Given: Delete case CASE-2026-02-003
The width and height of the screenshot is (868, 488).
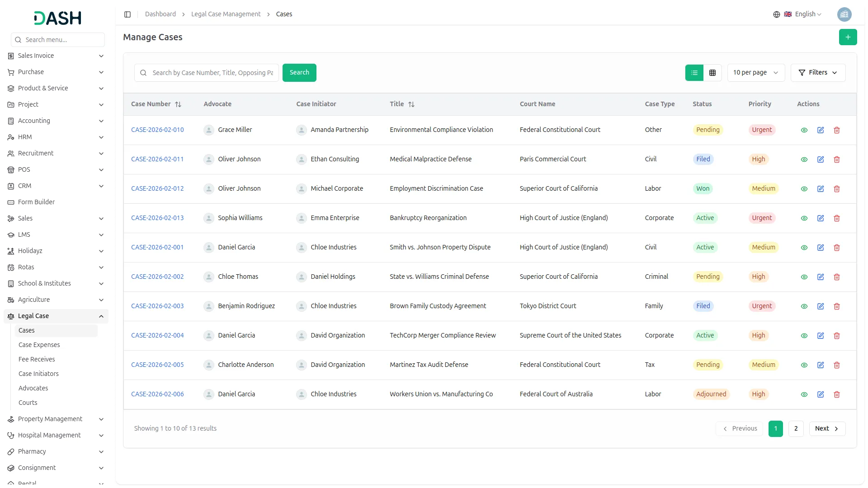Looking at the screenshot, I should point(836,306).
